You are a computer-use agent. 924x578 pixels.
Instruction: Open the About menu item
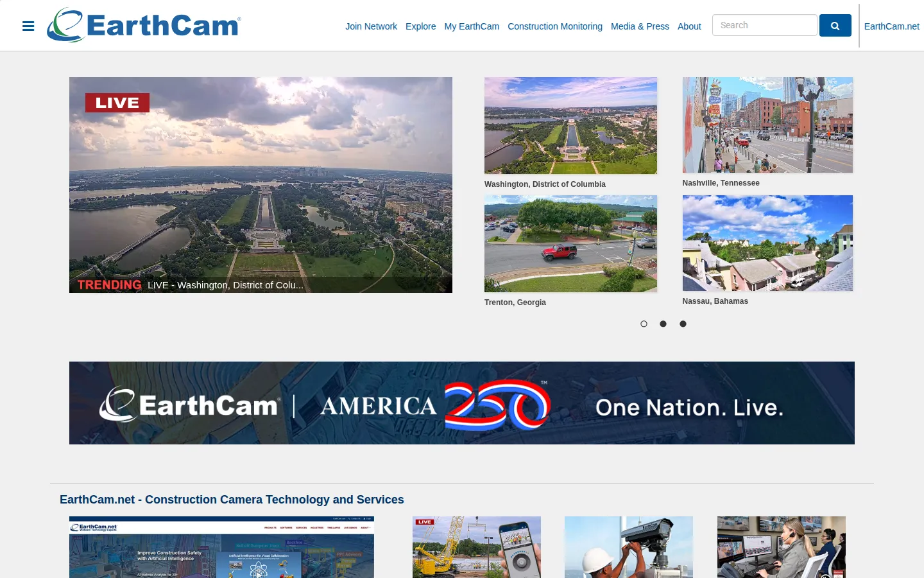(689, 26)
